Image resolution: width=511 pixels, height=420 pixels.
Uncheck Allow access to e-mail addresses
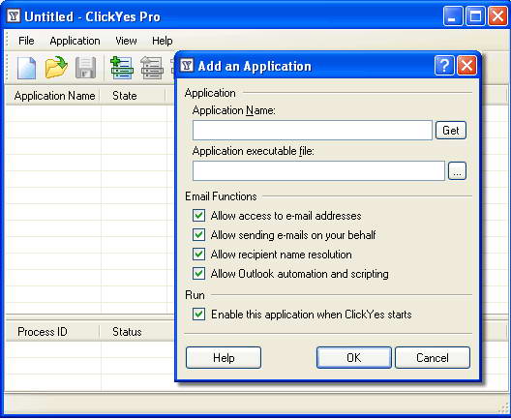pyautogui.click(x=198, y=216)
